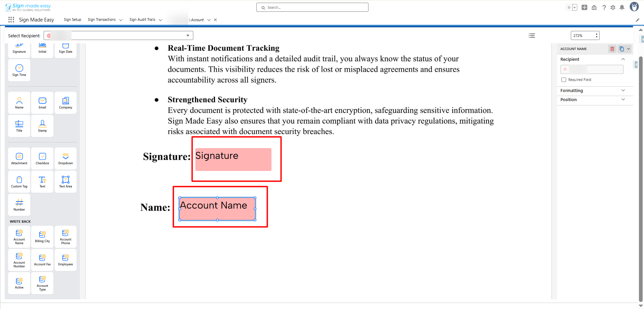
Task: Expand the Position section
Action: pyautogui.click(x=623, y=99)
